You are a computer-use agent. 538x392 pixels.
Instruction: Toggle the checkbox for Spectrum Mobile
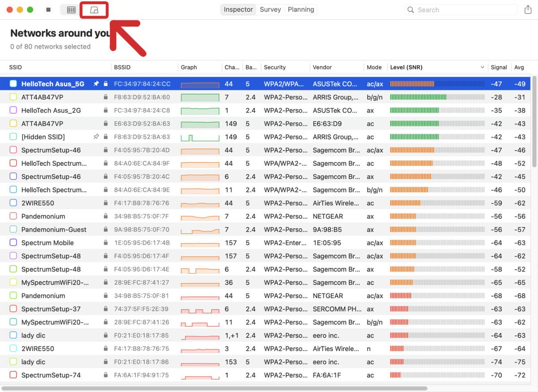(13, 243)
